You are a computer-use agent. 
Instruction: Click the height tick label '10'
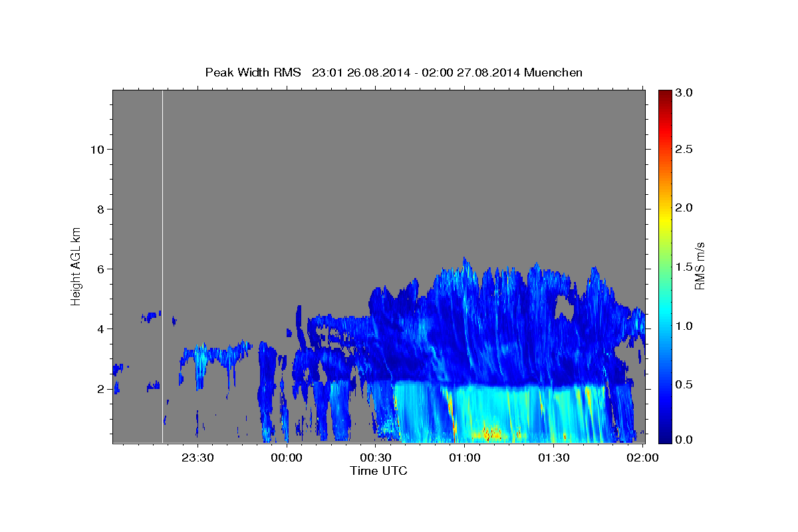96,149
